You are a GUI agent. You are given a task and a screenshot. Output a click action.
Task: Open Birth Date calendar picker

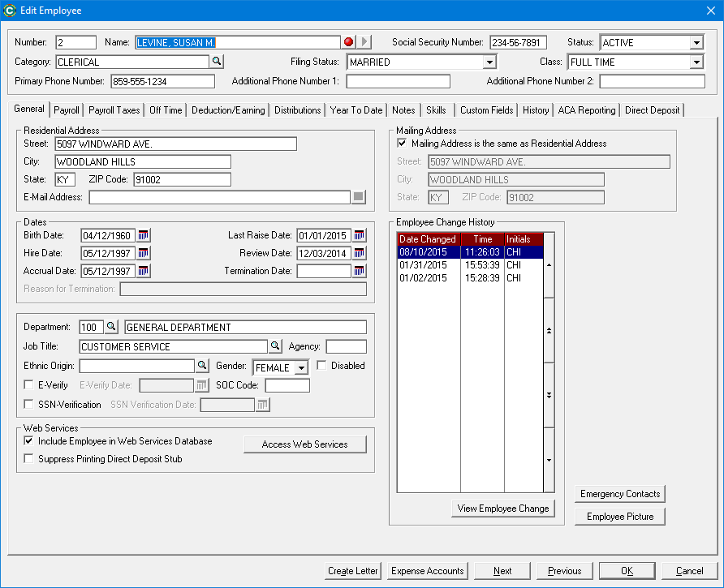coord(143,235)
